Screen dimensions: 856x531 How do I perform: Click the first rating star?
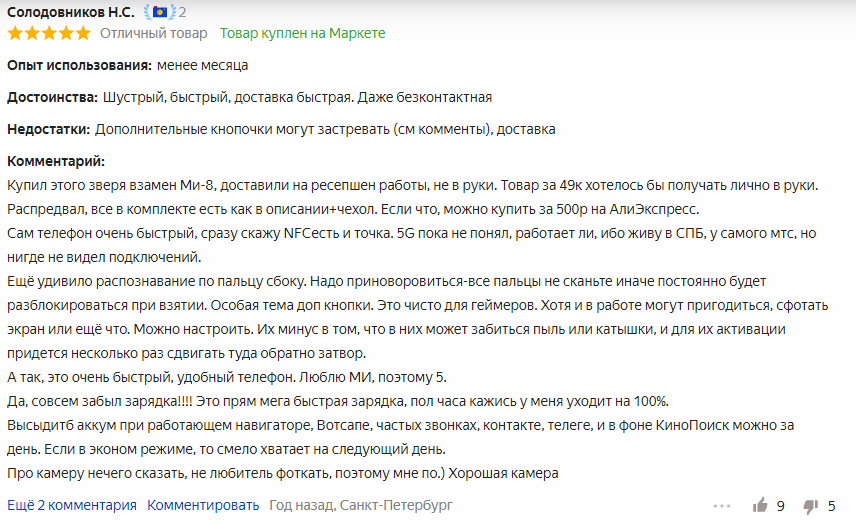pos(15,33)
